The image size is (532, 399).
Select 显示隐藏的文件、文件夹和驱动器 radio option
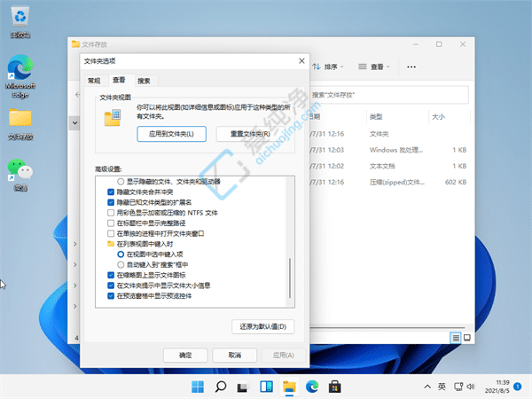tap(121, 182)
